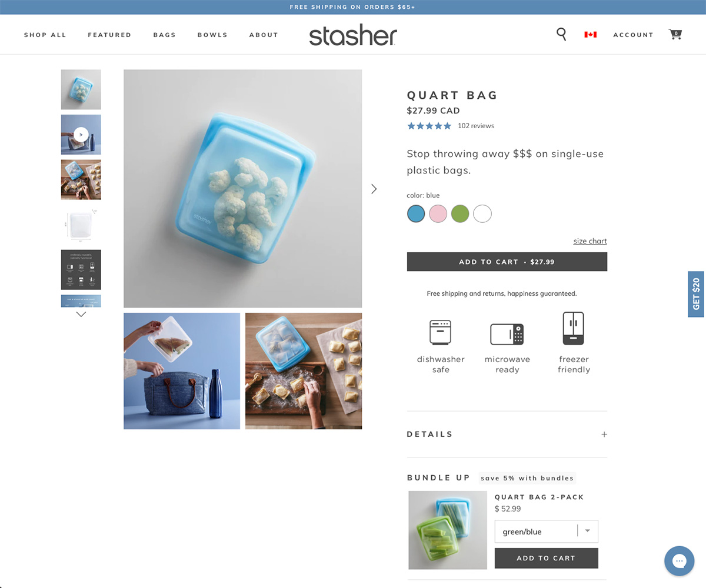Select the pink color option
The image size is (706, 588).
pyautogui.click(x=438, y=213)
